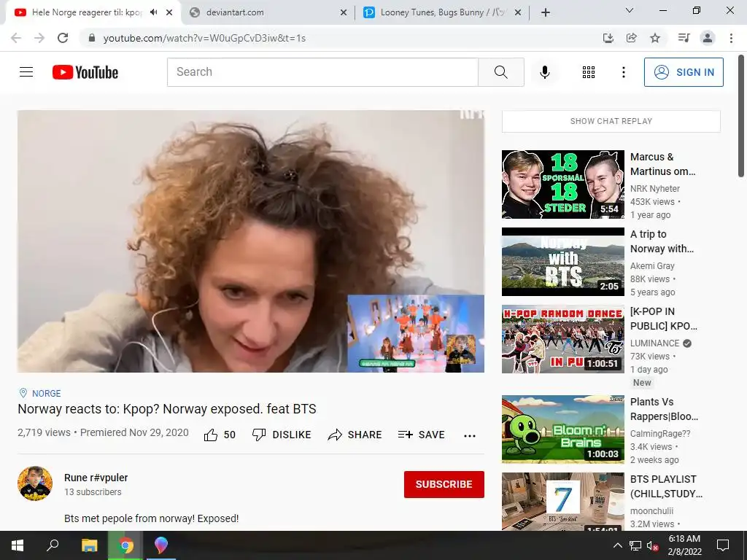Open K-POP RANDOM DANCE thumbnail

[x=562, y=338]
